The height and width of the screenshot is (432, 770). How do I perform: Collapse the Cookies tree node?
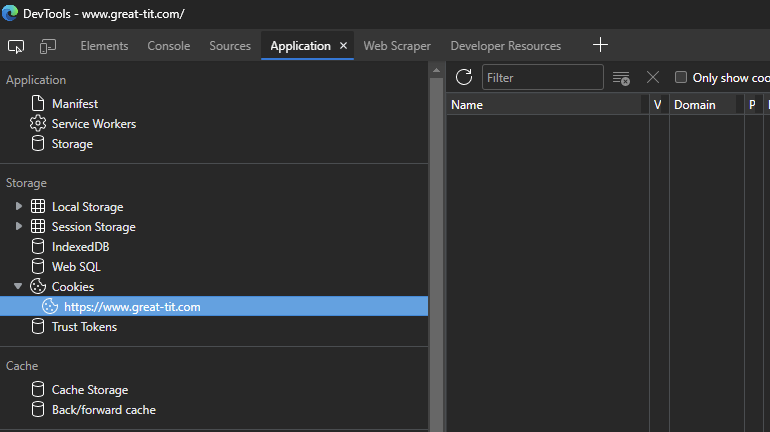(x=18, y=286)
